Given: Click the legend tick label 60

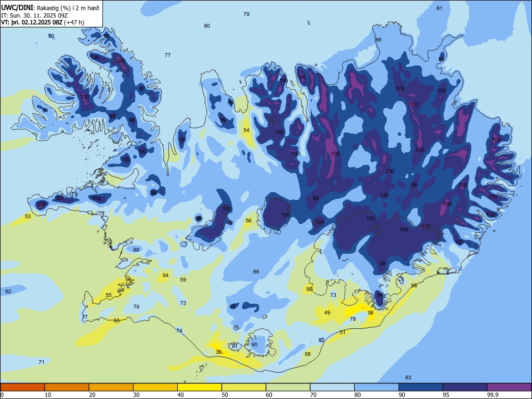Looking at the screenshot, I should 269,395.
